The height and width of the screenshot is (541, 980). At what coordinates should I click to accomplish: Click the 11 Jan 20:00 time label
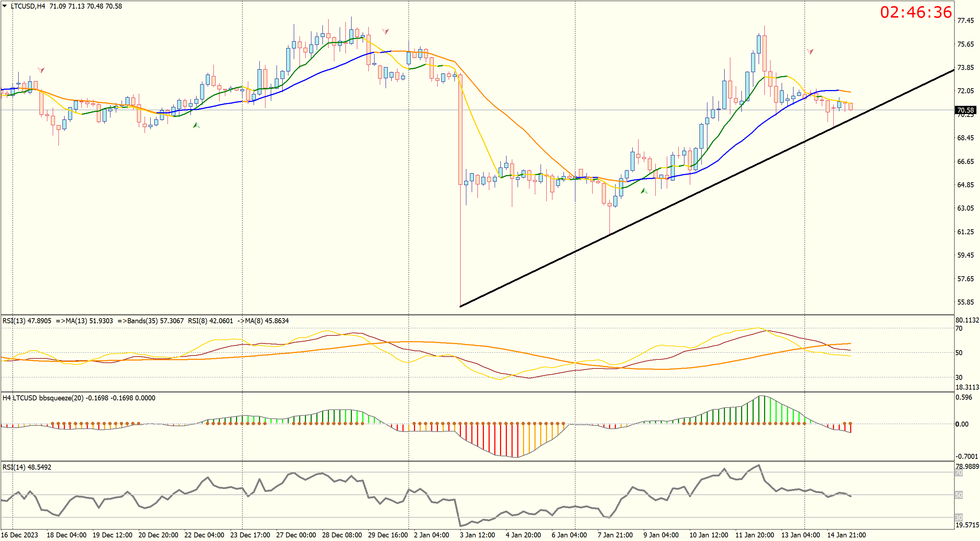point(754,535)
